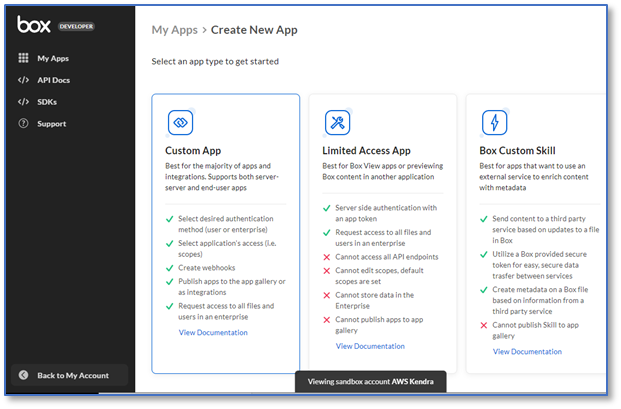Click the Viewing sandbox account AWS Kendra banner
The width and height of the screenshot is (621, 409).
371,382
